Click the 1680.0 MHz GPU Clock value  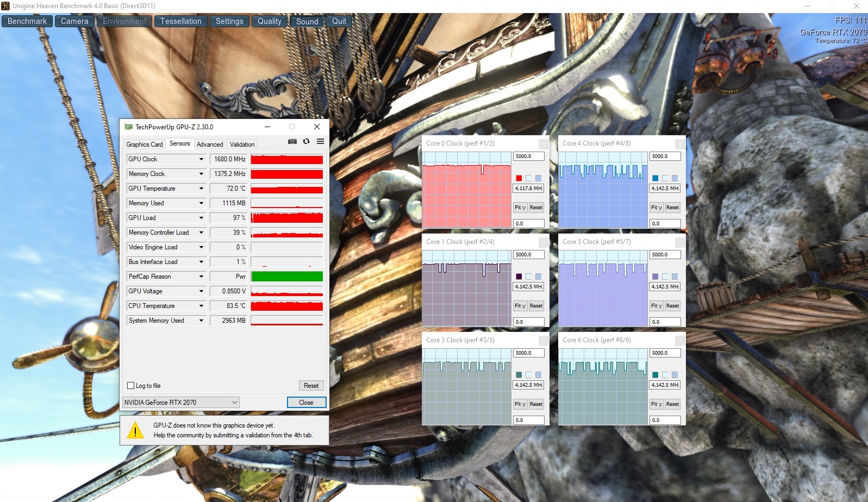(x=229, y=159)
